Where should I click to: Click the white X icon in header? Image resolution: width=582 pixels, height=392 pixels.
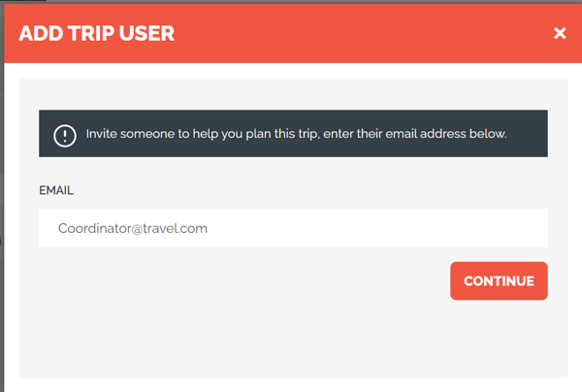tap(559, 34)
